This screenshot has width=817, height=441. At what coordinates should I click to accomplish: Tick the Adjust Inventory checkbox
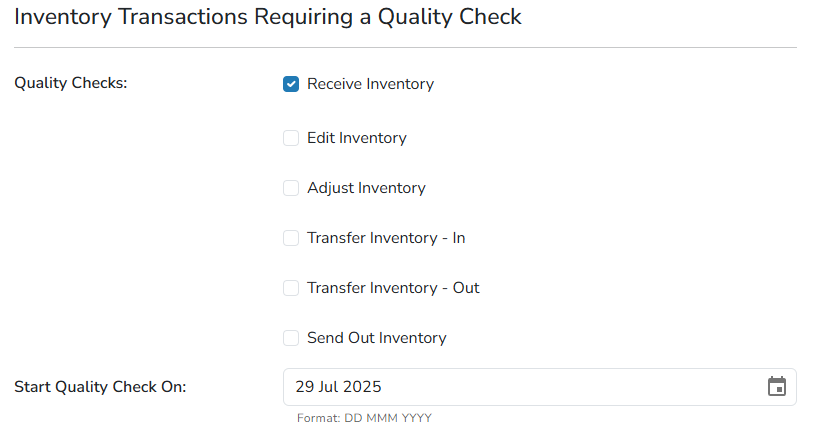[x=291, y=188]
